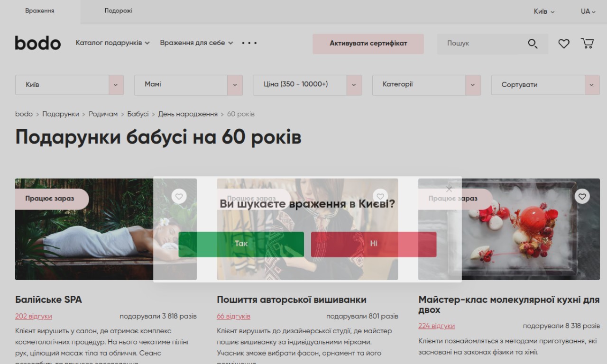Switch to Враження tab

(40, 11)
